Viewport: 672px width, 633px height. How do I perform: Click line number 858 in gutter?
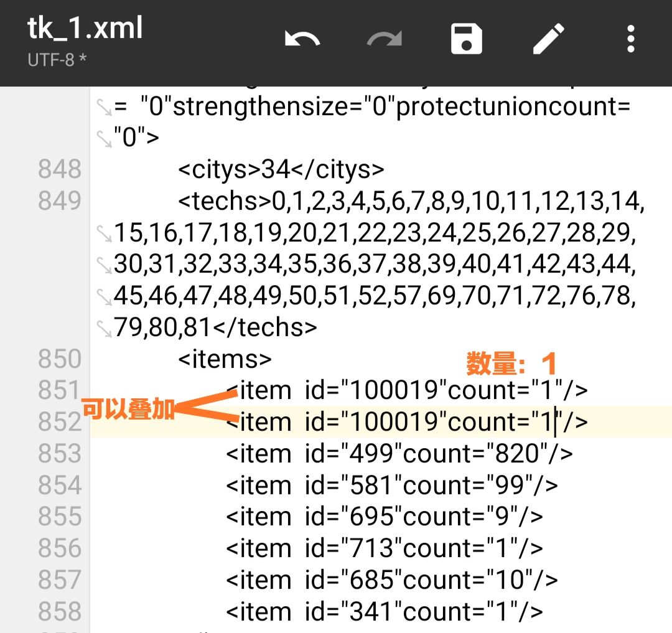(60, 611)
